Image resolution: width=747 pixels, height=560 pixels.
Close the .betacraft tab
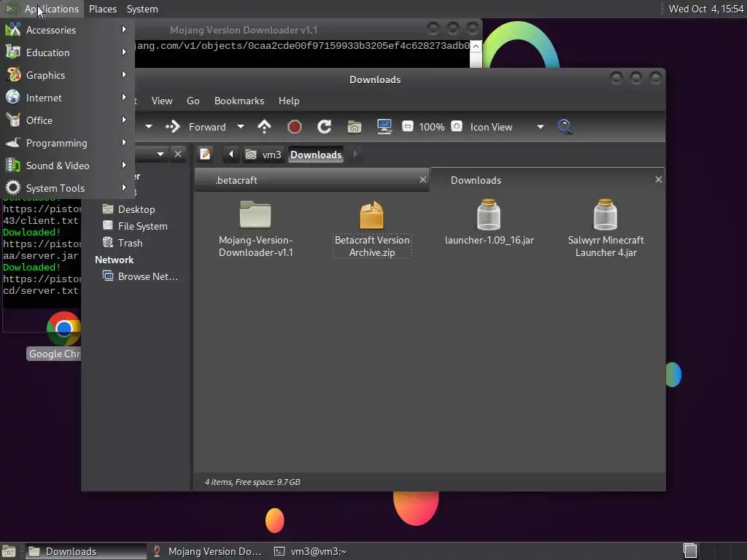422,179
